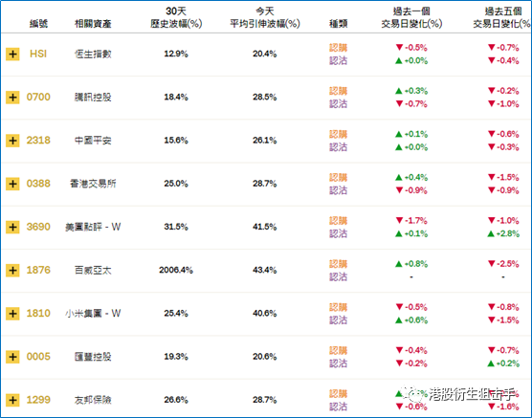The width and height of the screenshot is (532, 418).
Task: Click plus icon beside 1299
Action: tap(12, 400)
